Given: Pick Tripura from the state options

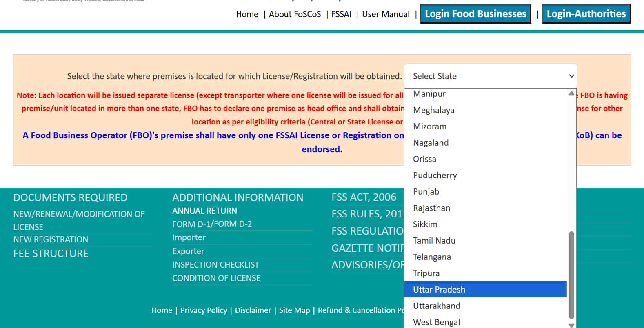Looking at the screenshot, I should pyautogui.click(x=486, y=273).
